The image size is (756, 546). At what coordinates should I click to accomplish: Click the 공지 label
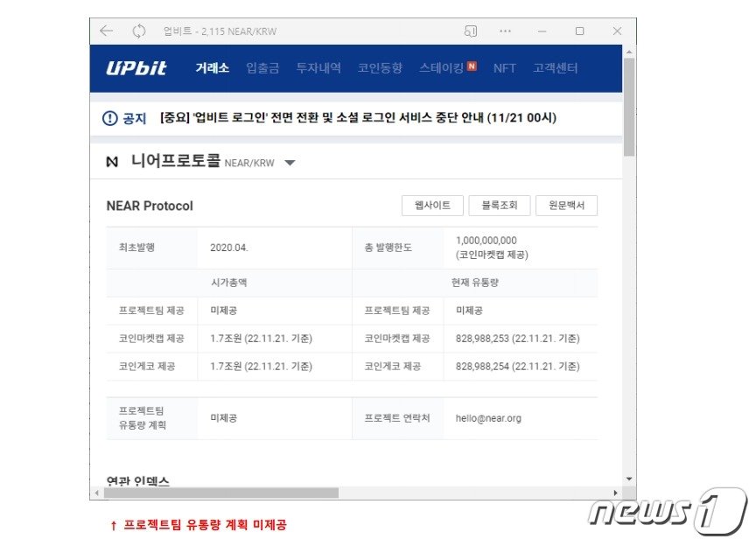coord(135,118)
